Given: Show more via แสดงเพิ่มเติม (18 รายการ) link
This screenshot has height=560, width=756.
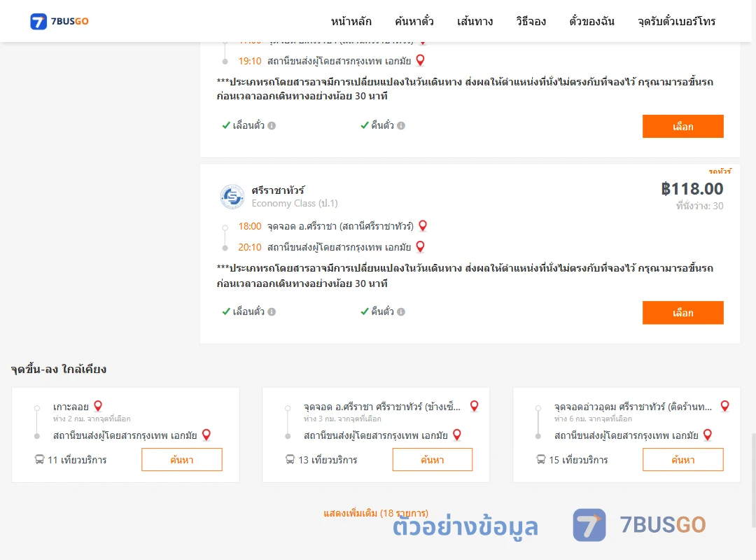Looking at the screenshot, I should [376, 513].
